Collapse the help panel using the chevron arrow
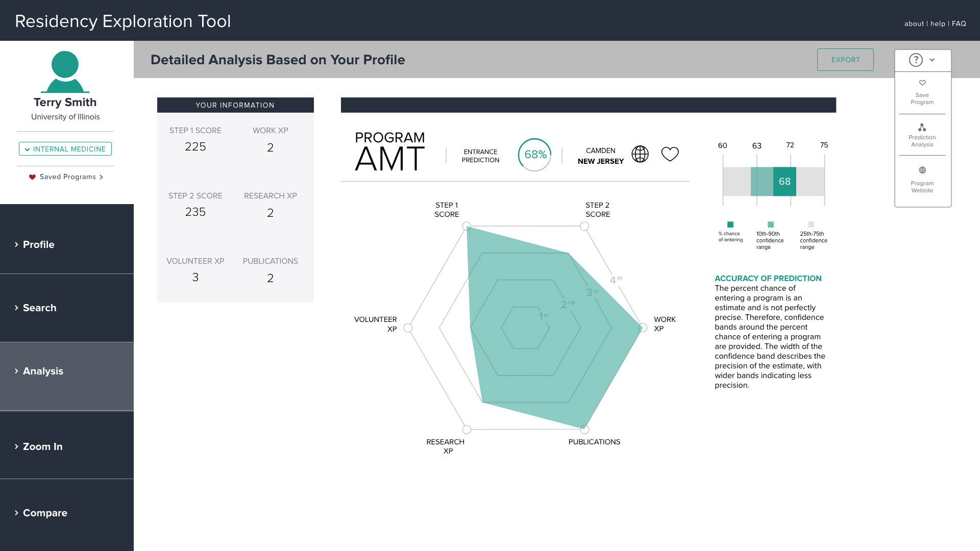Image resolution: width=980 pixels, height=551 pixels. point(932,60)
